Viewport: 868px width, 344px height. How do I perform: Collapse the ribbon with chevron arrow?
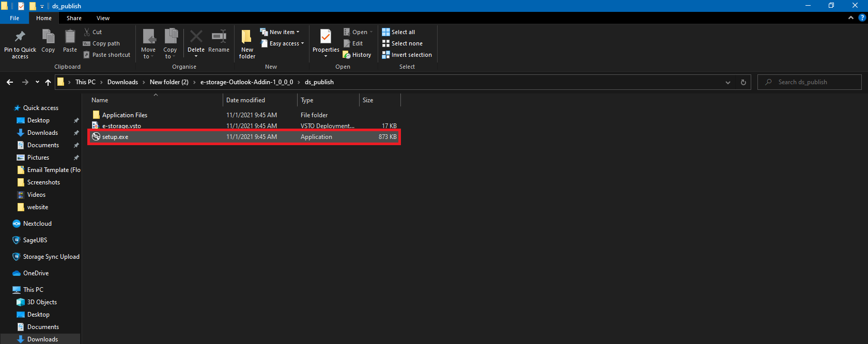[851, 18]
